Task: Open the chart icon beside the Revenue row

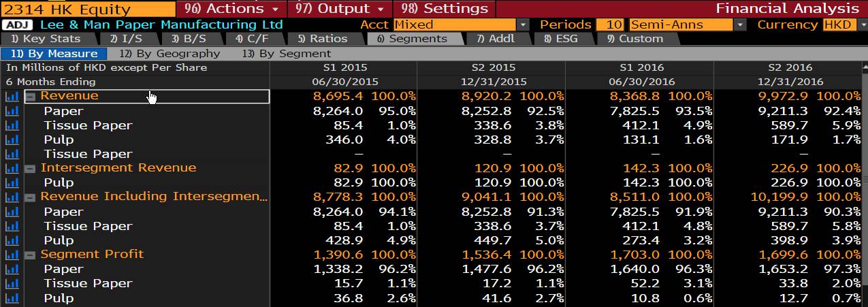Action: [12, 96]
